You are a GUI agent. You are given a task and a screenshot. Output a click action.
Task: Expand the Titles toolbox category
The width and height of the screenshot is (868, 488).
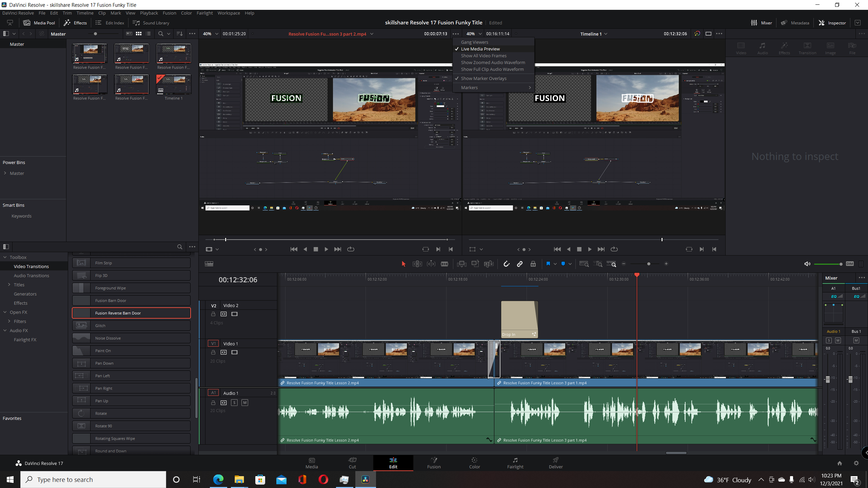pos(9,285)
